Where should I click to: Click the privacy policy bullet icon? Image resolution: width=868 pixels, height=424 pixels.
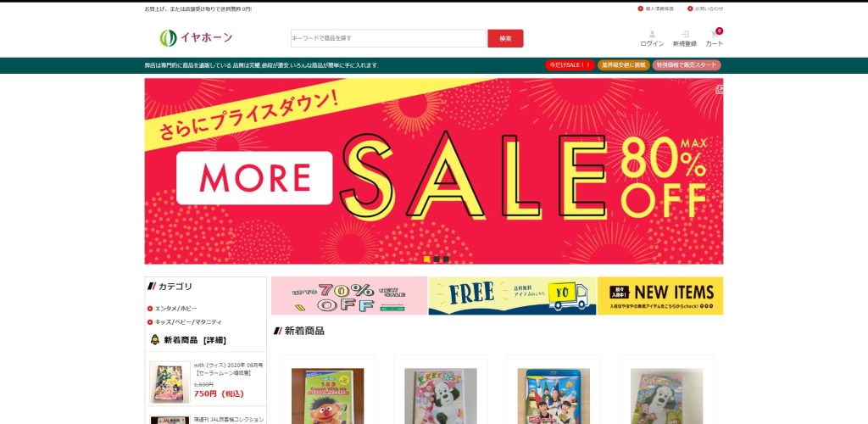click(x=641, y=8)
